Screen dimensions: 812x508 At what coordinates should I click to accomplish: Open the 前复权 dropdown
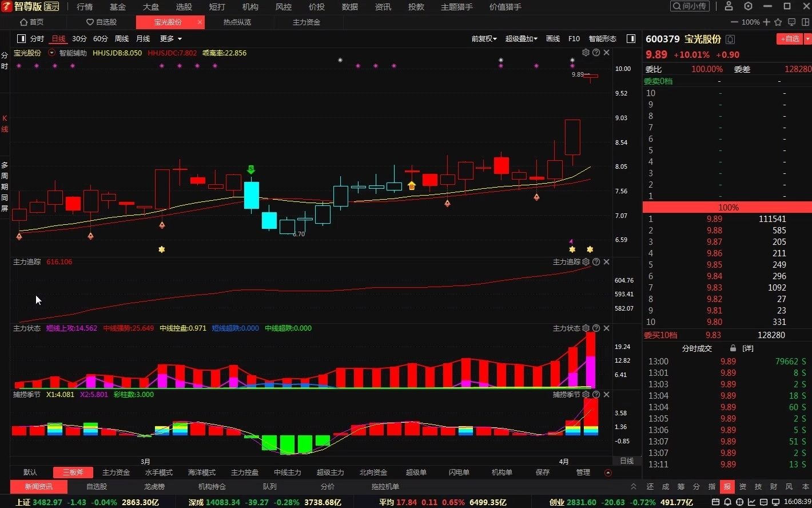pyautogui.click(x=484, y=39)
